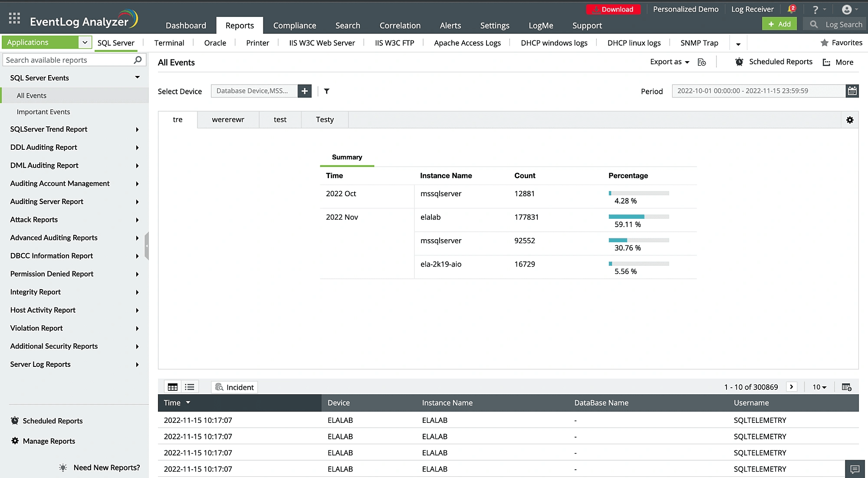Collapse the left sidebar handle
Screen dimensions: 868x478
point(147,246)
